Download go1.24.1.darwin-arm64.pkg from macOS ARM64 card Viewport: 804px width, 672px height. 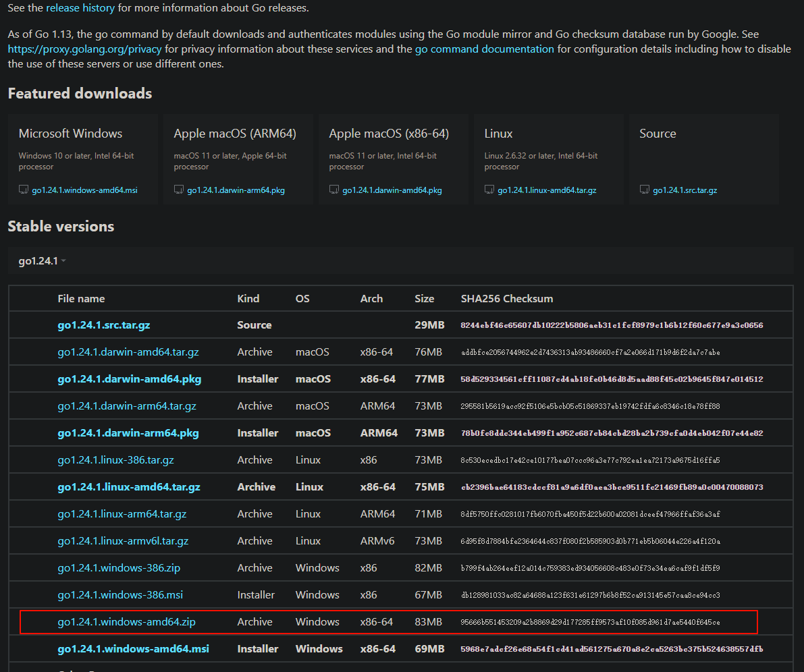(x=236, y=190)
